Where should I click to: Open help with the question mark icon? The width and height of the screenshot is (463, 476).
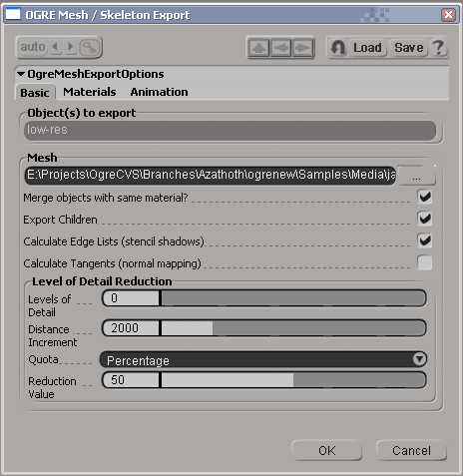tap(438, 48)
